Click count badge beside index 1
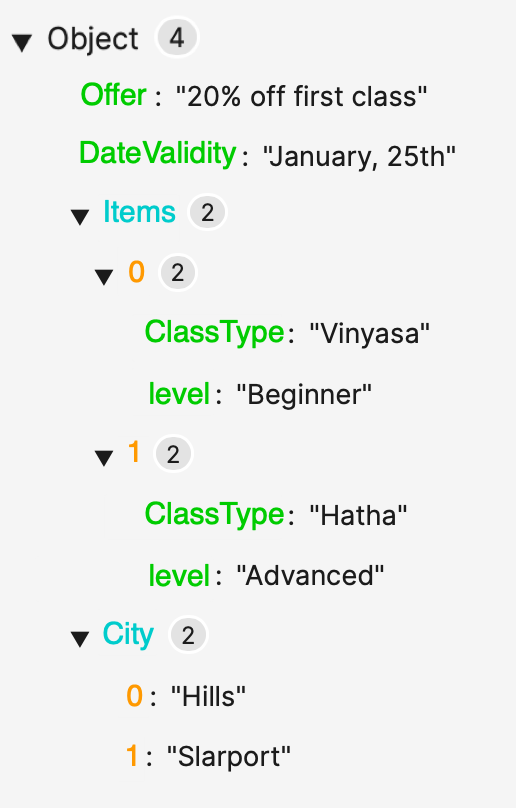Screen dimensions: 516x808 coord(173,454)
